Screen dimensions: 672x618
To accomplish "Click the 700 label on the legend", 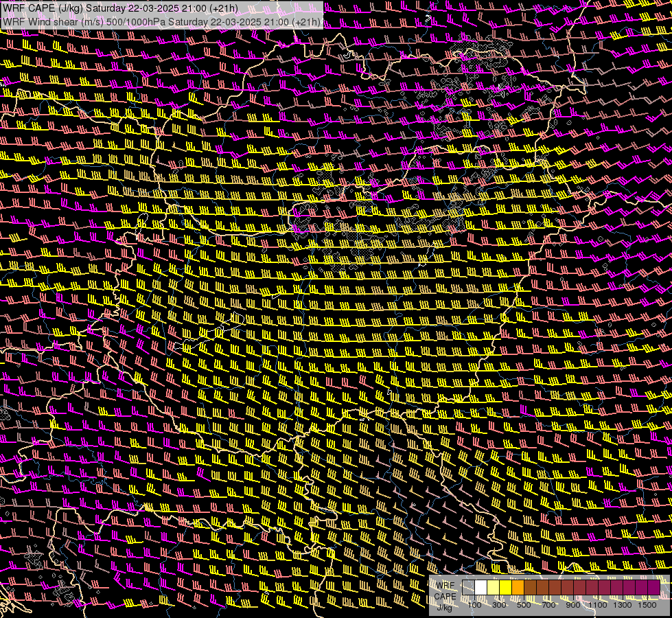I will pyautogui.click(x=548, y=605).
